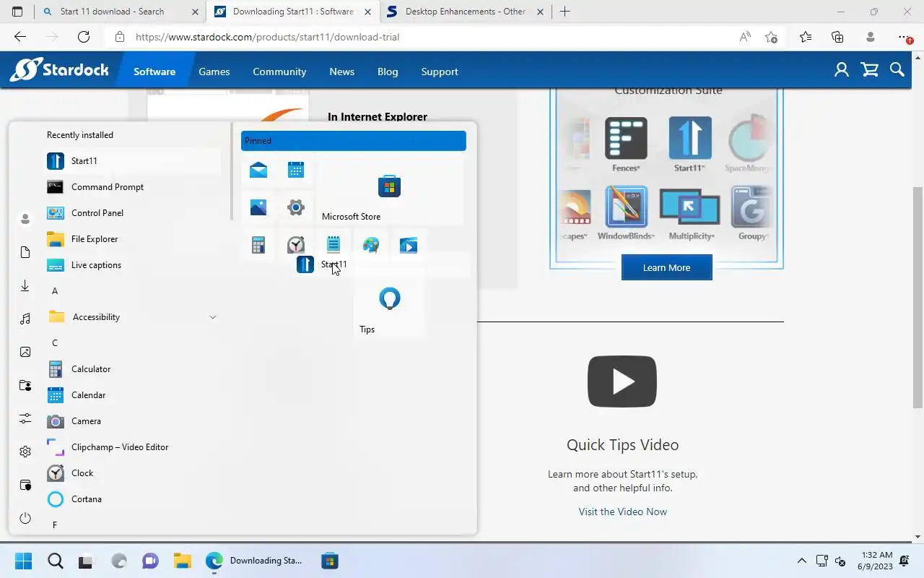The width and height of the screenshot is (924, 578).
Task: Open the pinned Clock tile
Action: click(296, 245)
